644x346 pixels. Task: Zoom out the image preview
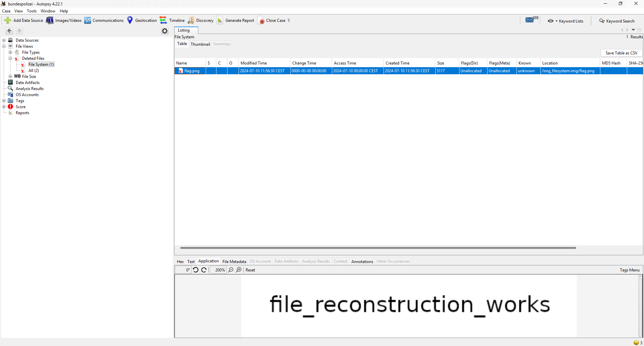231,270
